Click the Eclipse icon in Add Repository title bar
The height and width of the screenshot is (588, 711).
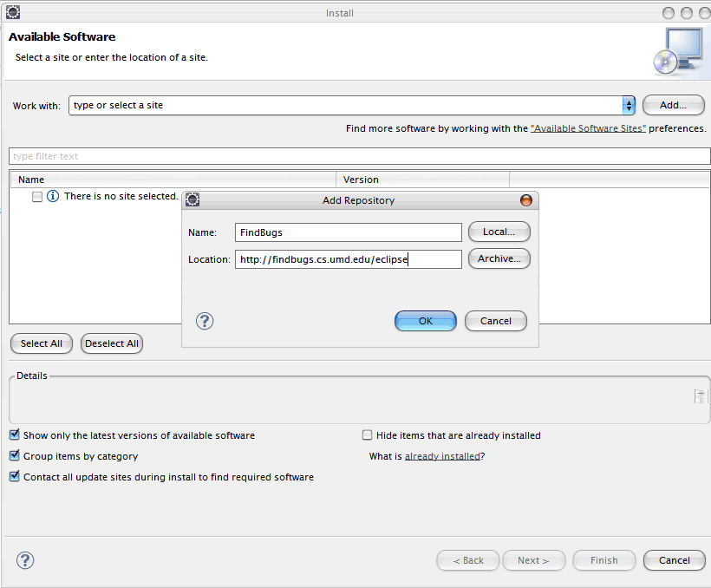(192, 200)
